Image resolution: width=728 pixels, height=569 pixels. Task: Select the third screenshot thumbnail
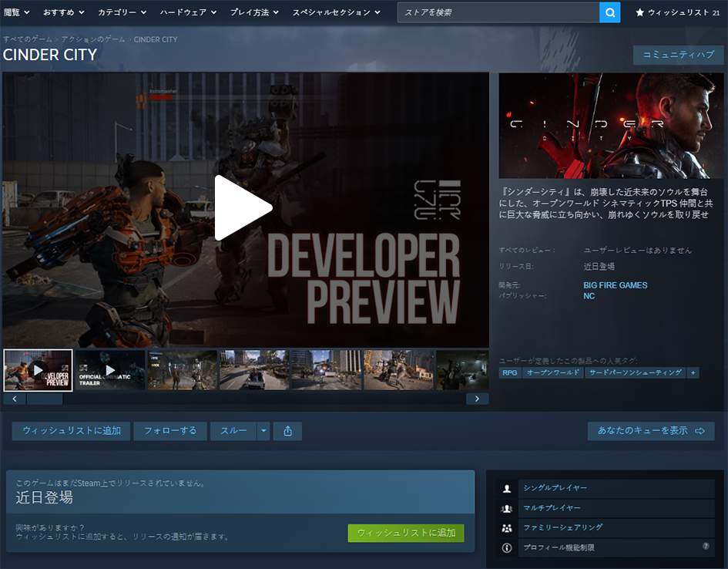[x=182, y=370]
